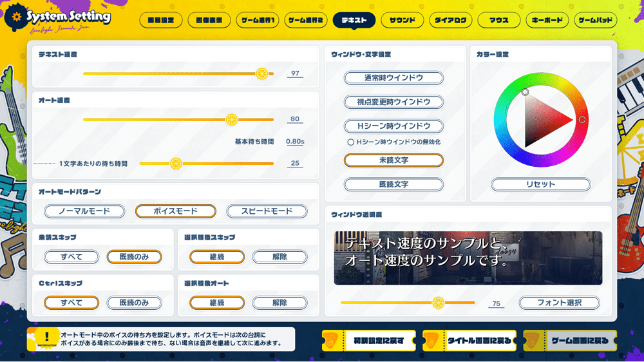Click the オートモードパターン heading
This screenshot has height=362, width=644.
coord(70,192)
